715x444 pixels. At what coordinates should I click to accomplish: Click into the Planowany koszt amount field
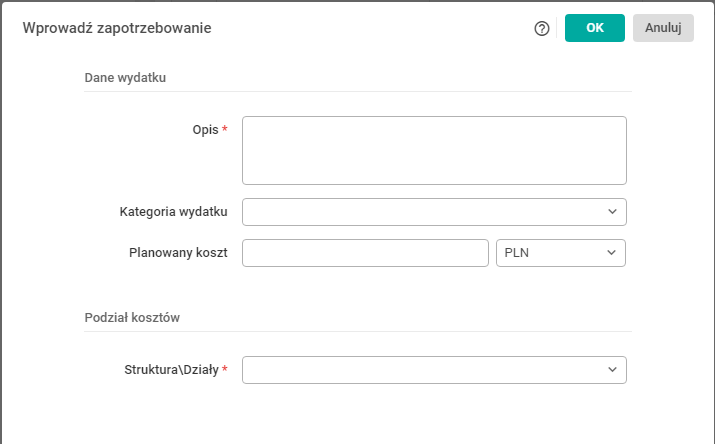(x=365, y=253)
